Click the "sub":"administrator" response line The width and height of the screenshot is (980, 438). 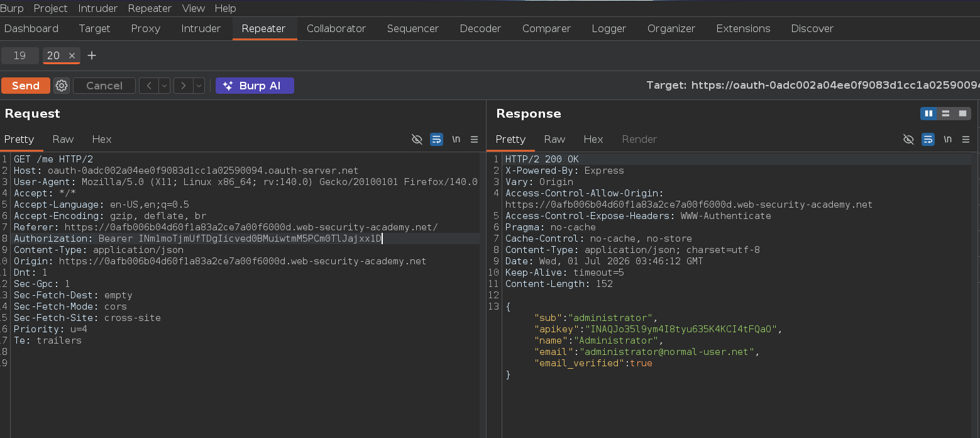click(x=595, y=318)
